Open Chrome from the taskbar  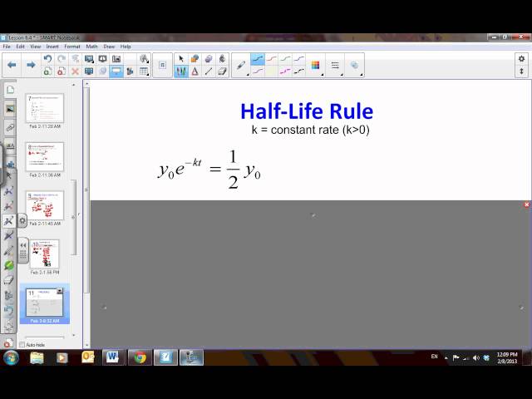[x=140, y=357]
